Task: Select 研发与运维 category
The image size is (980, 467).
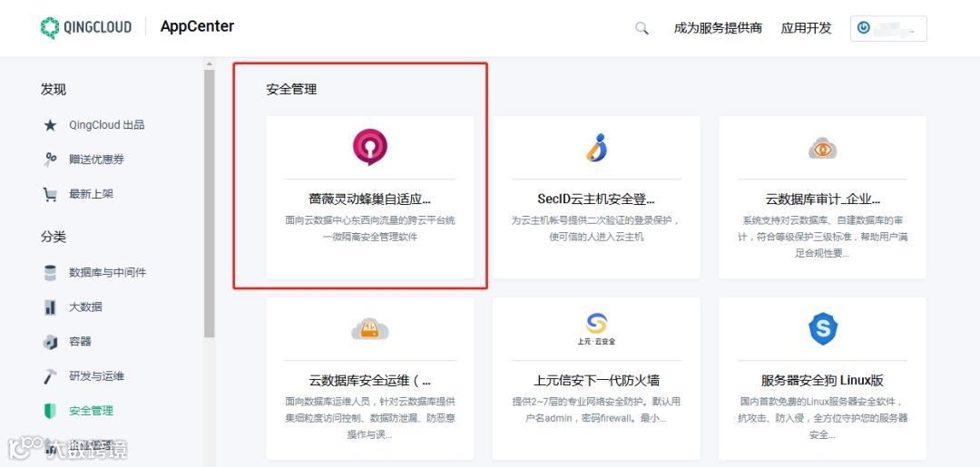Action: [97, 376]
